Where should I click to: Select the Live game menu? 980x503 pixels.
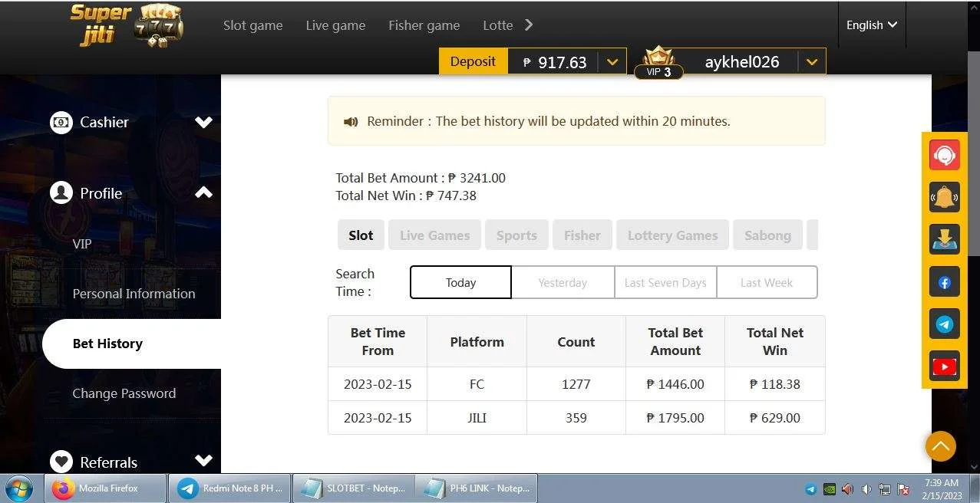tap(335, 25)
